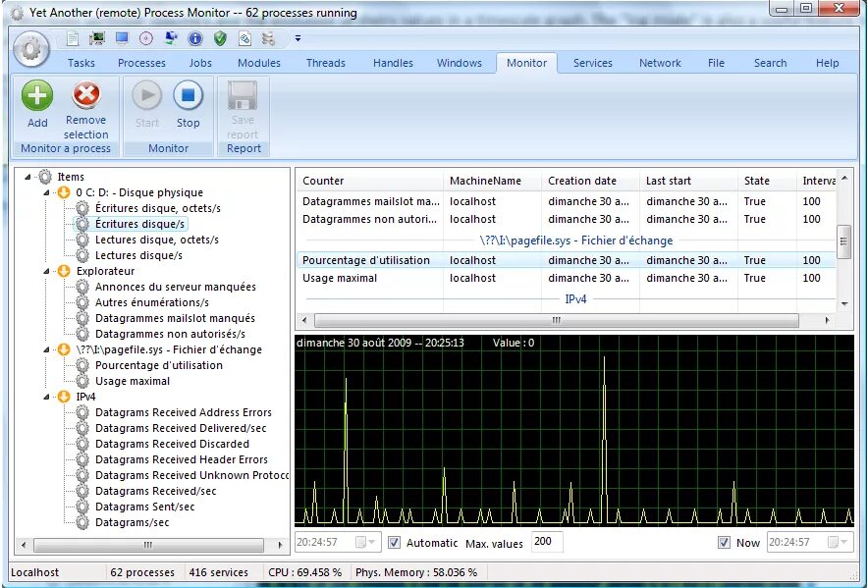Click the State column header
The height and width of the screenshot is (588, 868).
point(767,181)
